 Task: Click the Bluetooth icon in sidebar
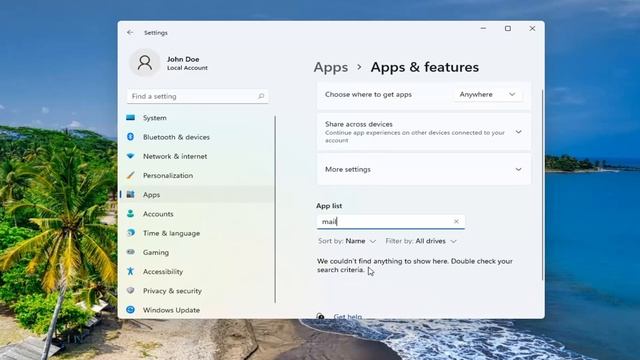[131, 137]
